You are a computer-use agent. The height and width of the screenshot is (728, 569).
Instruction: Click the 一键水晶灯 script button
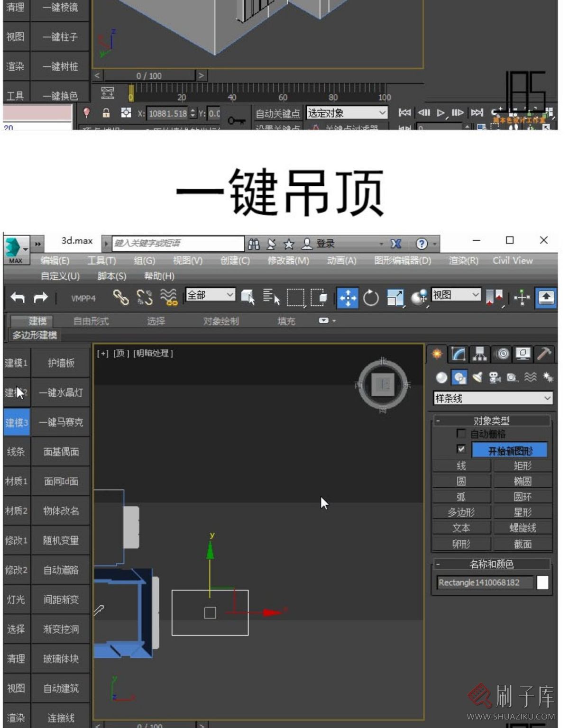(x=61, y=392)
